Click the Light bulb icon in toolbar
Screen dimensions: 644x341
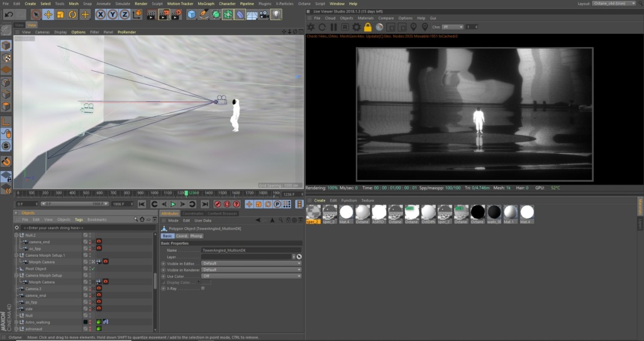[x=277, y=15]
